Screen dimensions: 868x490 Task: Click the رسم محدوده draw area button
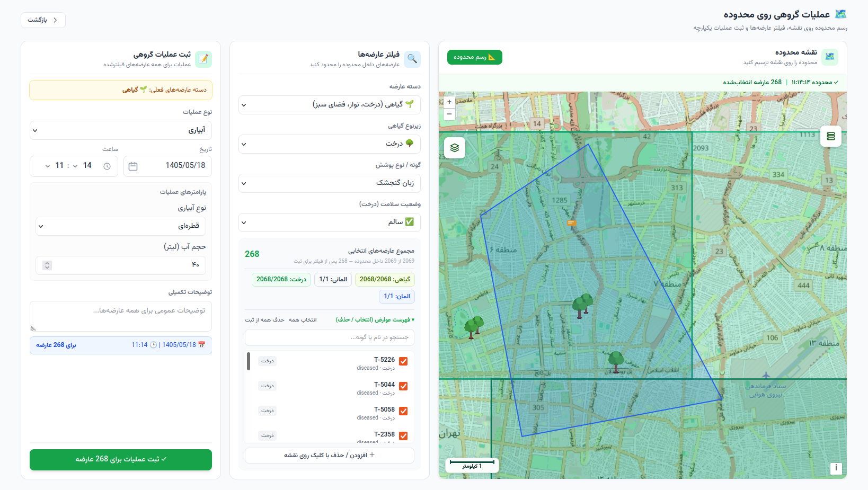tap(474, 57)
